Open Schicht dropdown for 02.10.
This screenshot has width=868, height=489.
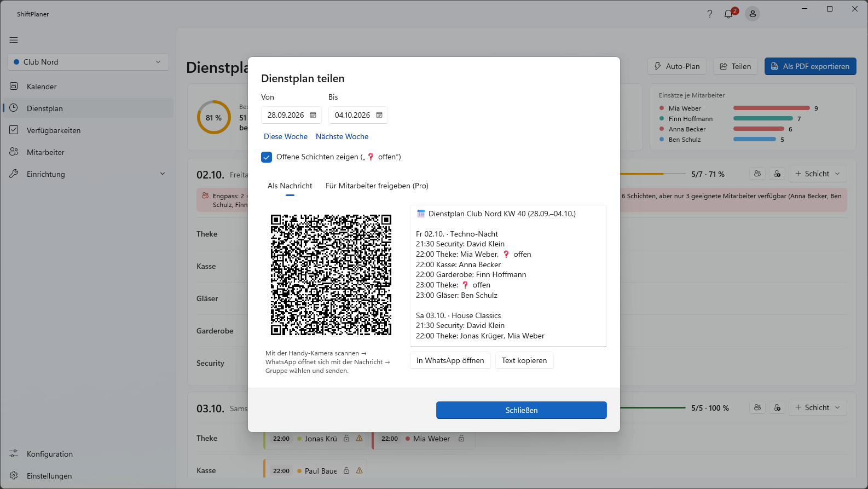pos(818,174)
